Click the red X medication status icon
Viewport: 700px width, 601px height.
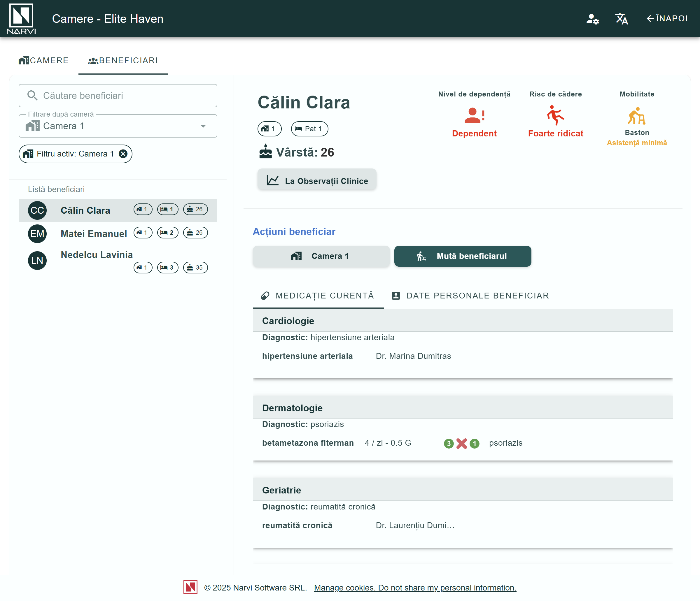(461, 443)
